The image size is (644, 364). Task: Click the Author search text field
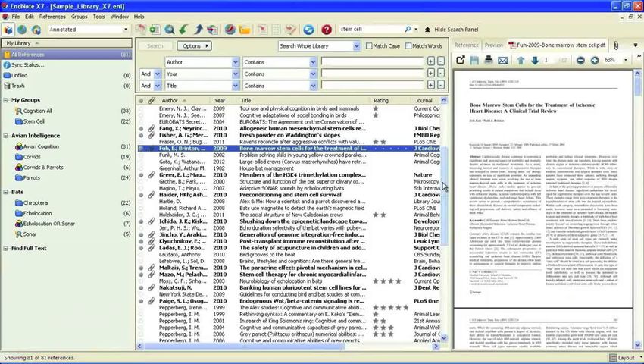click(373, 62)
